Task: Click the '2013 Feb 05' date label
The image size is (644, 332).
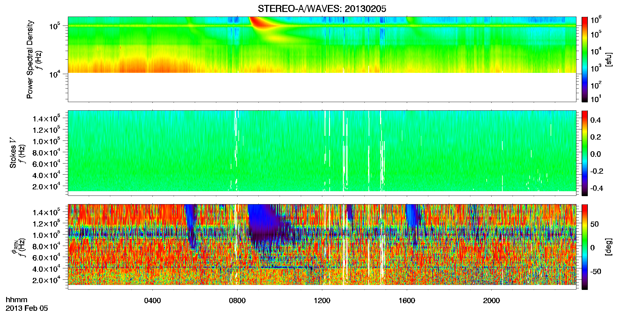Action: [x=27, y=308]
